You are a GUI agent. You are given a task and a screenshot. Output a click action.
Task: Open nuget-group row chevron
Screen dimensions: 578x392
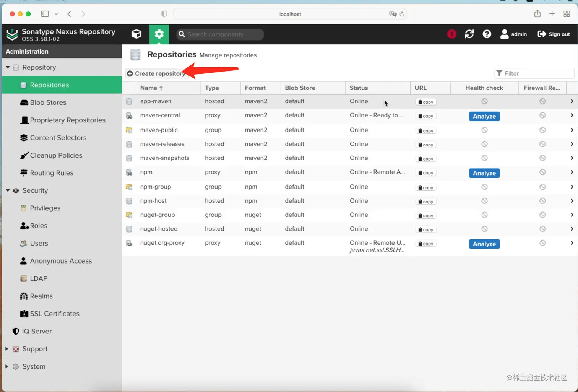pyautogui.click(x=572, y=215)
